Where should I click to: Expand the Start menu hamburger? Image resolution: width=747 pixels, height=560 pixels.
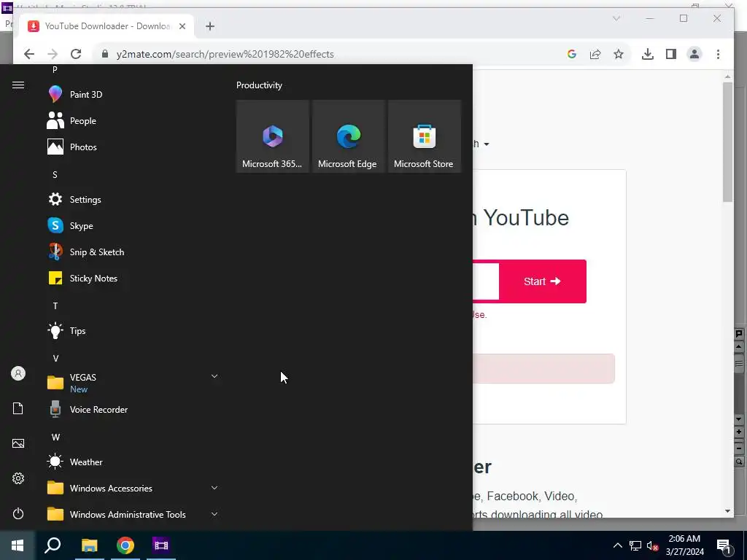tap(18, 85)
